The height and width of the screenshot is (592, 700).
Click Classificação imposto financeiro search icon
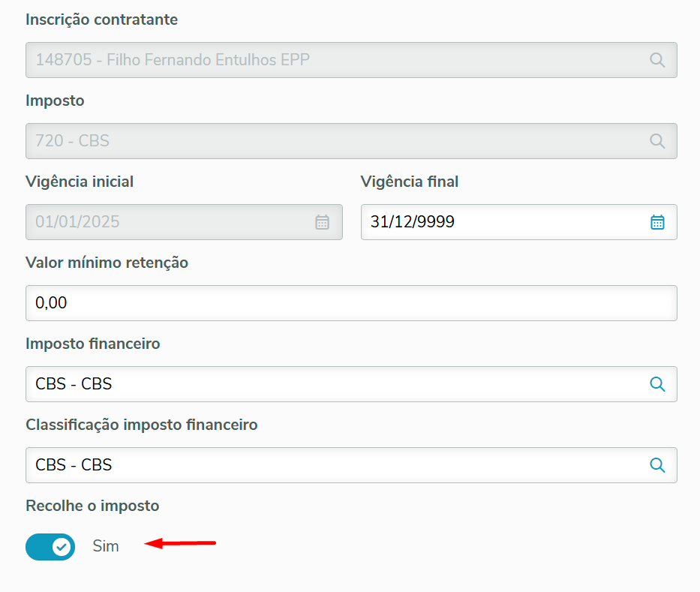(657, 465)
